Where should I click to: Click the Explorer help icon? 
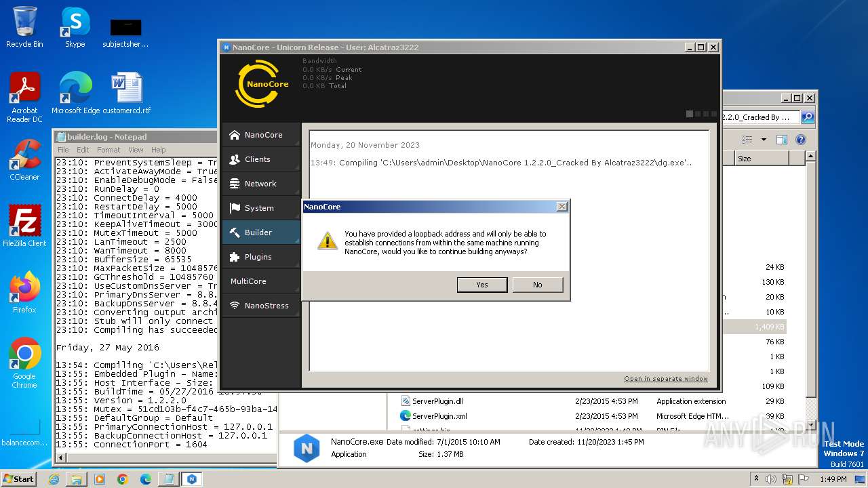pos(800,140)
